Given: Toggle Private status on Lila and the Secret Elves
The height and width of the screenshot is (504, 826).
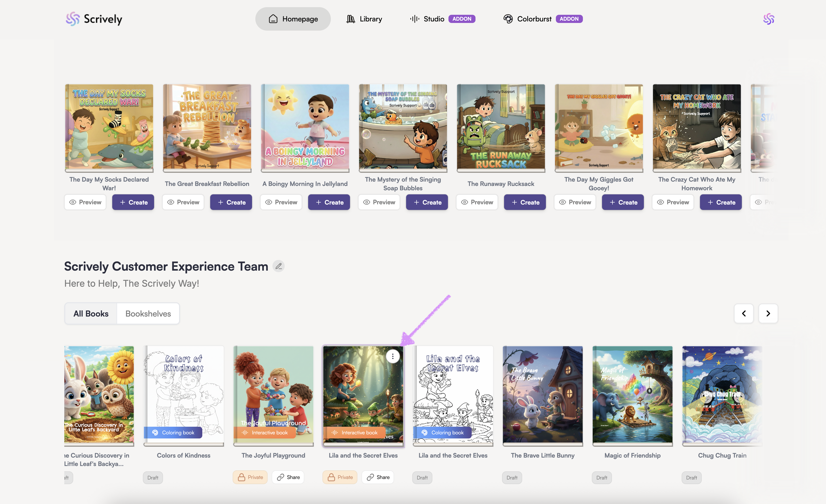Looking at the screenshot, I should tap(340, 477).
